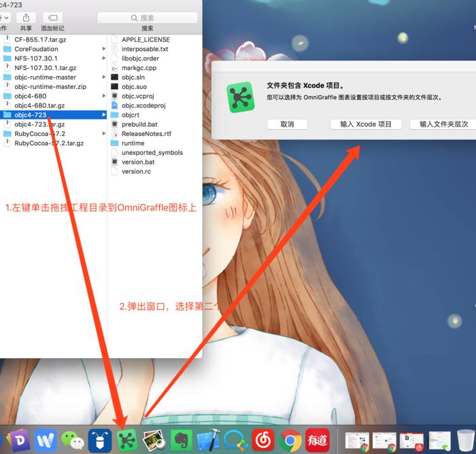Open the Trash in the Dock
The width and height of the screenshot is (476, 454).
coord(466,440)
